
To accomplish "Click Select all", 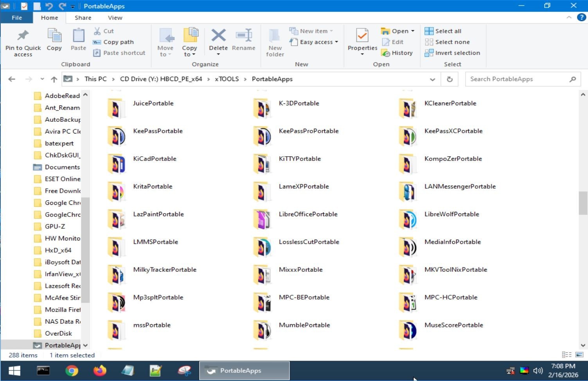I will pos(443,31).
